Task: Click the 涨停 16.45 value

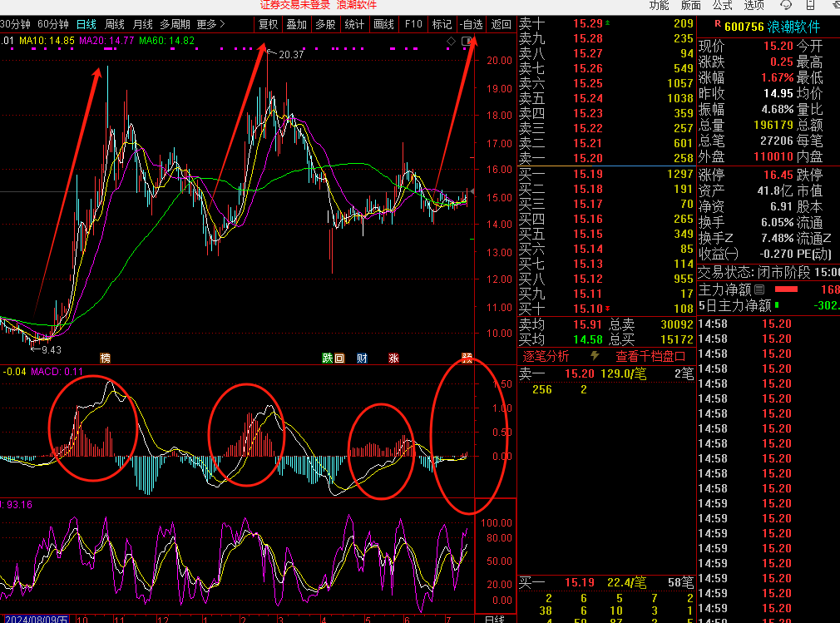Action: [x=778, y=176]
